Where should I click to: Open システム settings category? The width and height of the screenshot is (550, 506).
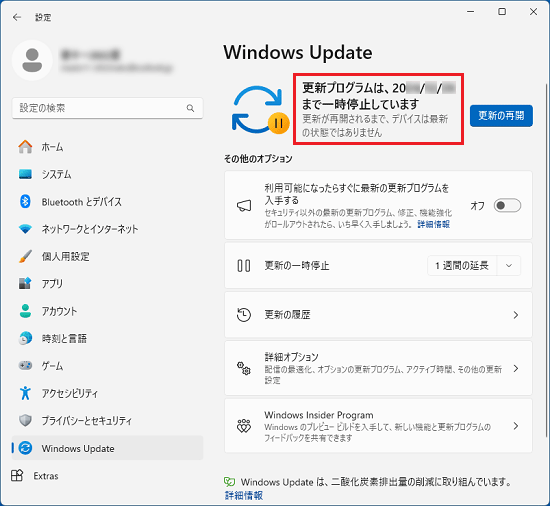107,174
